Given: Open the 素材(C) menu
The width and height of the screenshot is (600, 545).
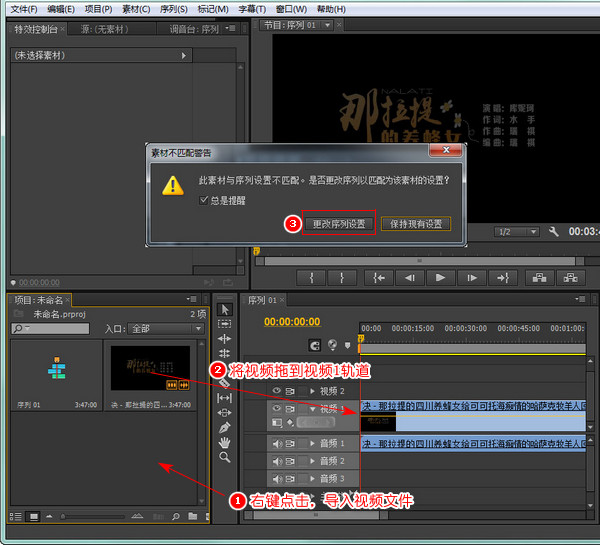Looking at the screenshot, I should [136, 9].
